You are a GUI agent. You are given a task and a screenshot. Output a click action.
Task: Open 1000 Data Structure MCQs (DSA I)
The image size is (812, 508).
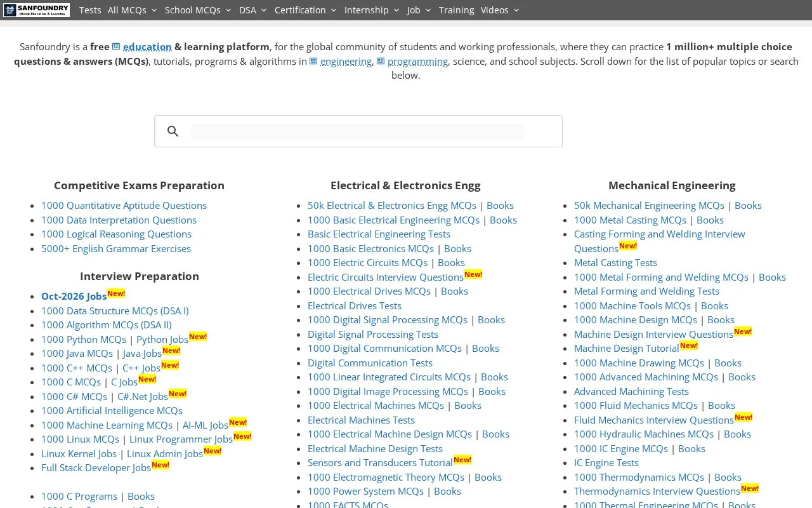click(x=115, y=311)
